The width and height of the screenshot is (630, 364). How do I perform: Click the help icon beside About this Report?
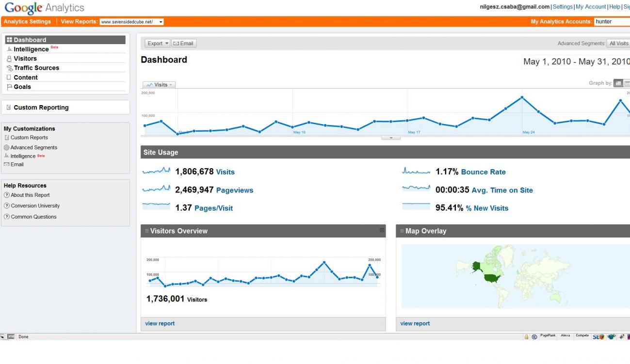coord(6,195)
